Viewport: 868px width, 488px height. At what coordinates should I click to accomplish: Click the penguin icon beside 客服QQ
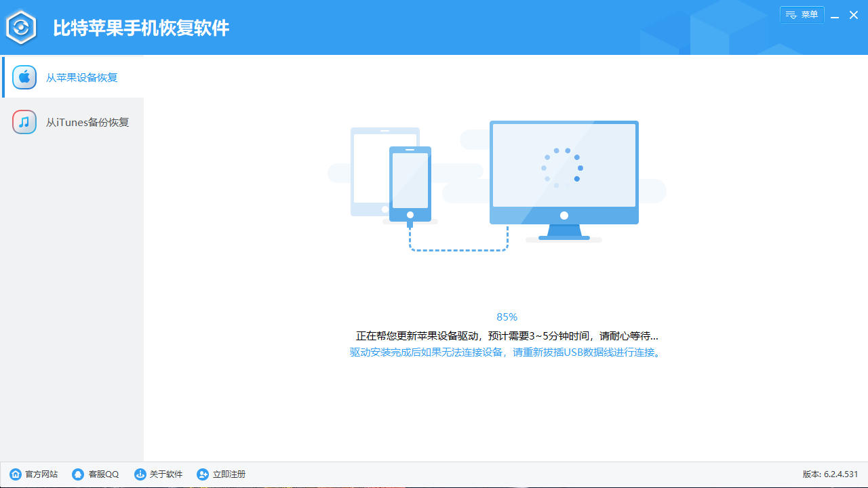(78, 474)
